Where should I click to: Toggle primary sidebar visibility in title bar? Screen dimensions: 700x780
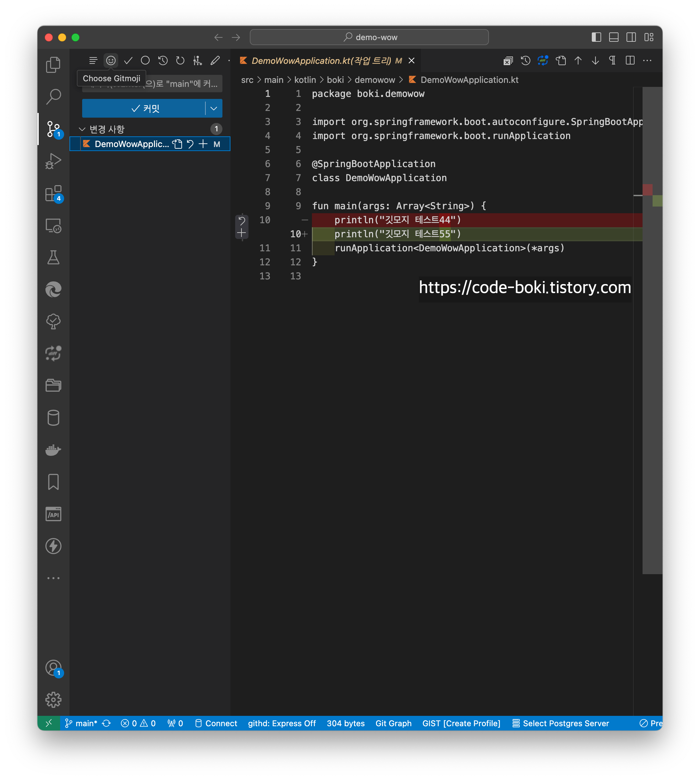pos(596,37)
